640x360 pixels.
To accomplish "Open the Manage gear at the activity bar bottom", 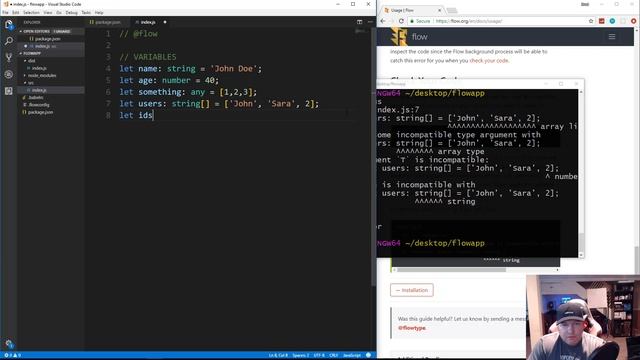I will (9, 344).
